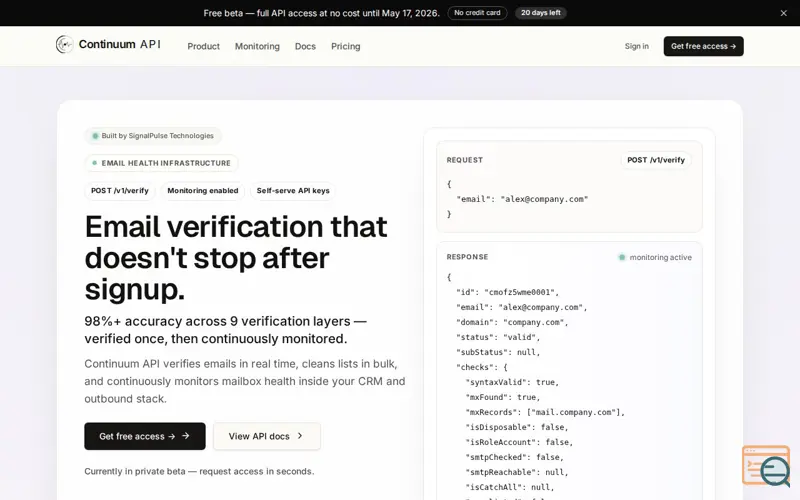
Task: Click the REQUEST panel heading
Action: click(x=464, y=160)
